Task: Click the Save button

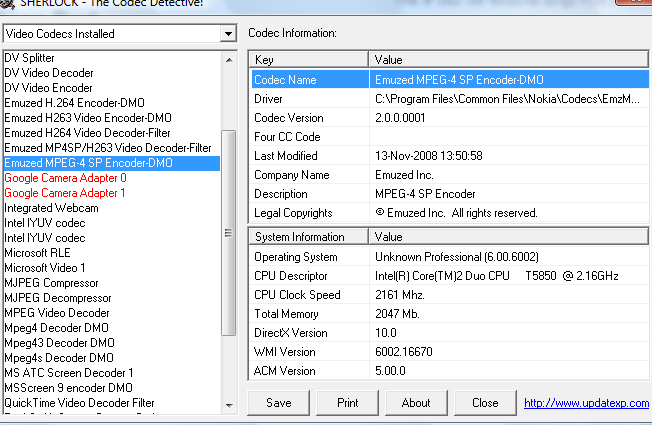Action: pos(279,403)
